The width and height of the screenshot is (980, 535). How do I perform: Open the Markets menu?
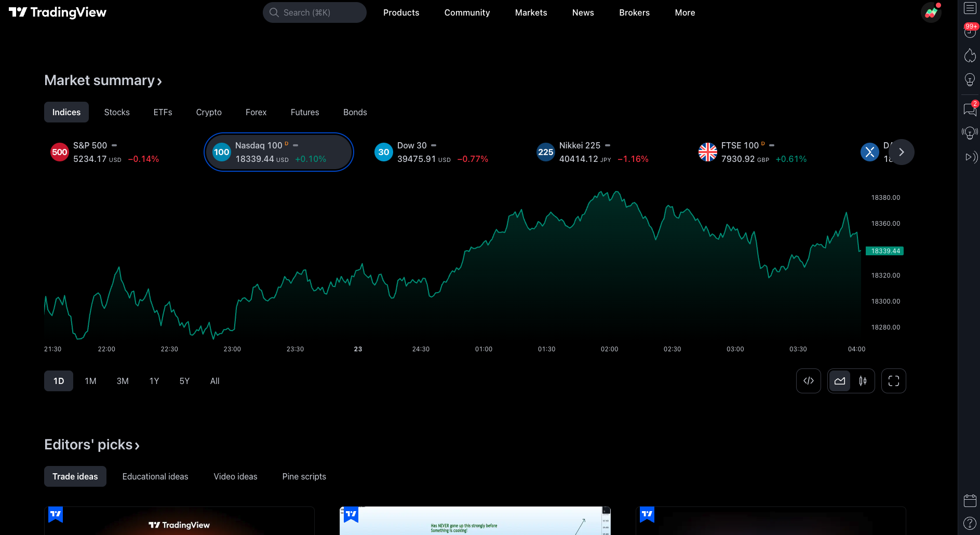[x=531, y=12]
